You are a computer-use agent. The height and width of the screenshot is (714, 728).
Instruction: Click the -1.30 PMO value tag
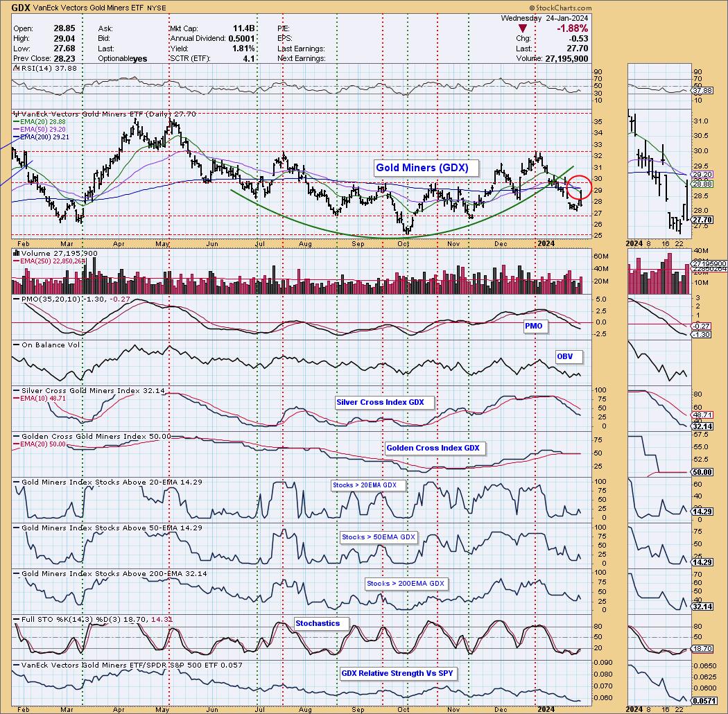tap(701, 334)
